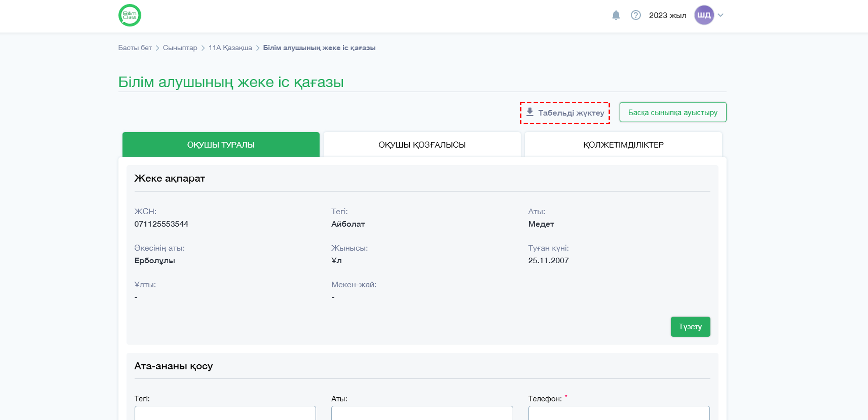Viewport: 868px width, 420px height.
Task: Click the Түзету edit button
Action: (x=690, y=327)
